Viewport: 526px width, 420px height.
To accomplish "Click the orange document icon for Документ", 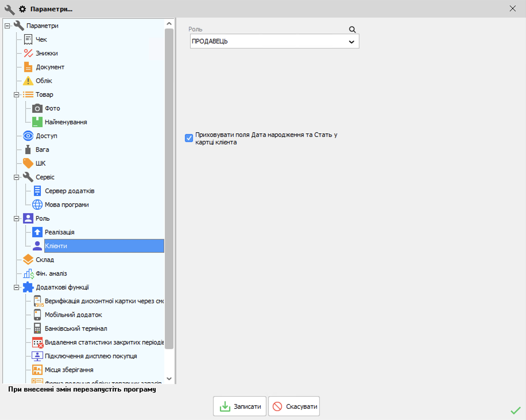I will point(28,67).
